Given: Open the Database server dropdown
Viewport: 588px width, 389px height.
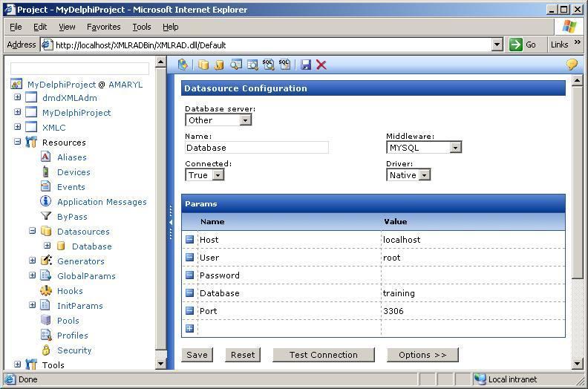Looking at the screenshot, I should [x=245, y=120].
